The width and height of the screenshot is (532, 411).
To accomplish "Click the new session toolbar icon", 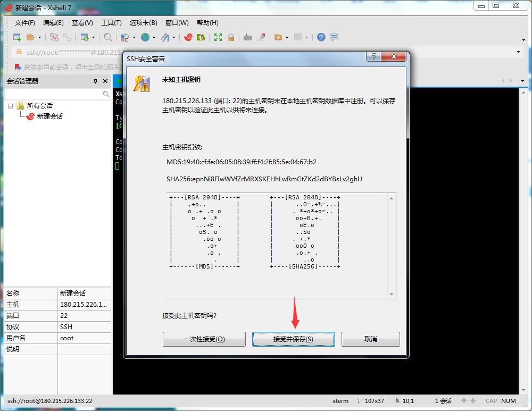I will point(17,37).
